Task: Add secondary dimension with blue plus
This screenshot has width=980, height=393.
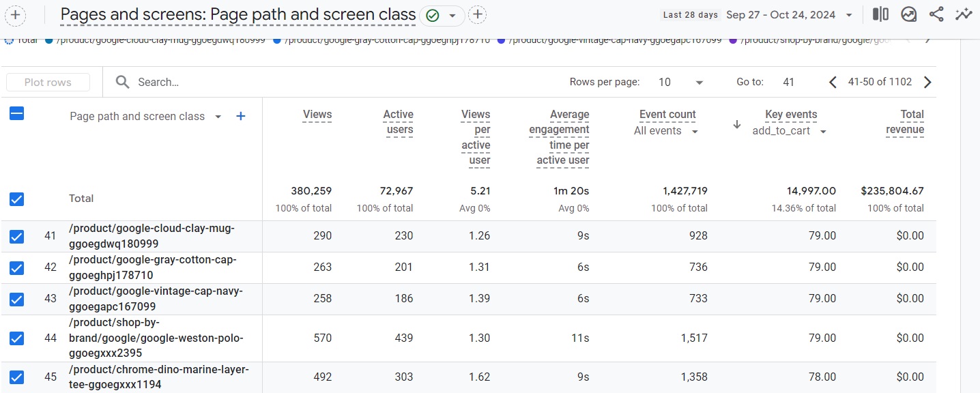Action: pyautogui.click(x=240, y=117)
